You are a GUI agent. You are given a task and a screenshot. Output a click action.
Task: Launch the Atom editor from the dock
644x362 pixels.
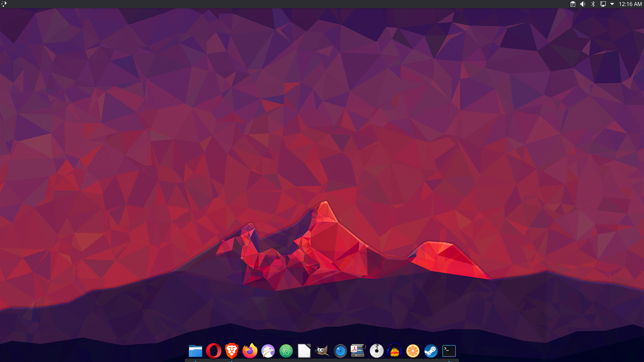tap(286, 351)
